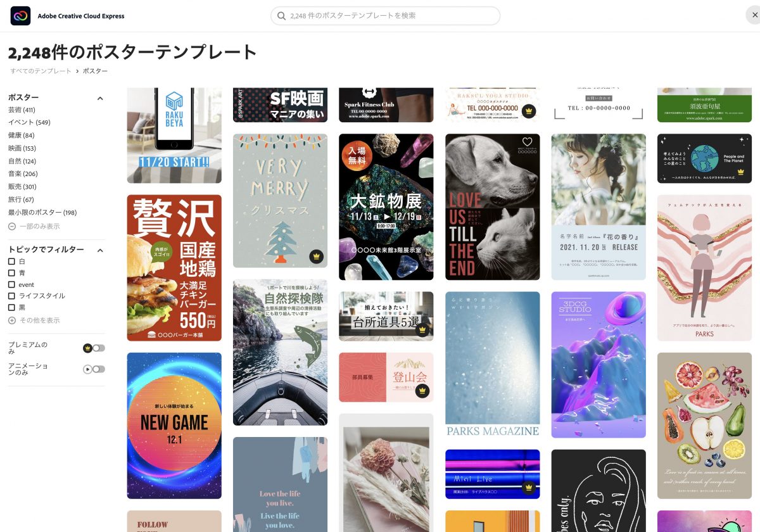Click the Adobe Creative Cloud Express logo

click(x=20, y=16)
